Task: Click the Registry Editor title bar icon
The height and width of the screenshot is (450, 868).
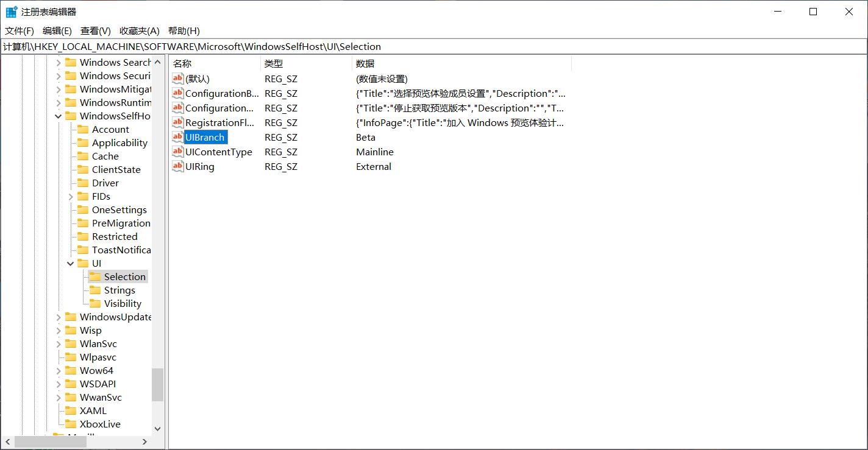Action: pos(10,11)
